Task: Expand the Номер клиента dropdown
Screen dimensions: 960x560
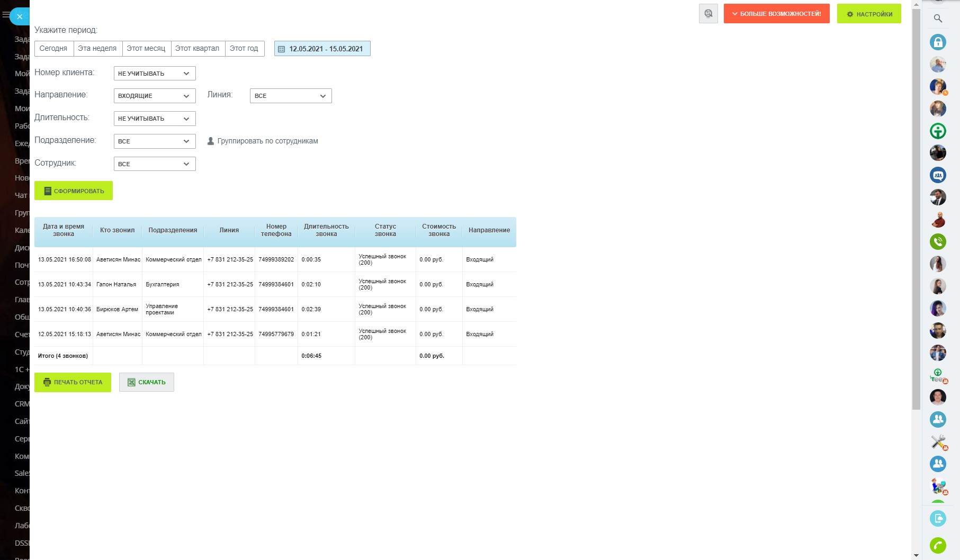Action: tap(154, 74)
